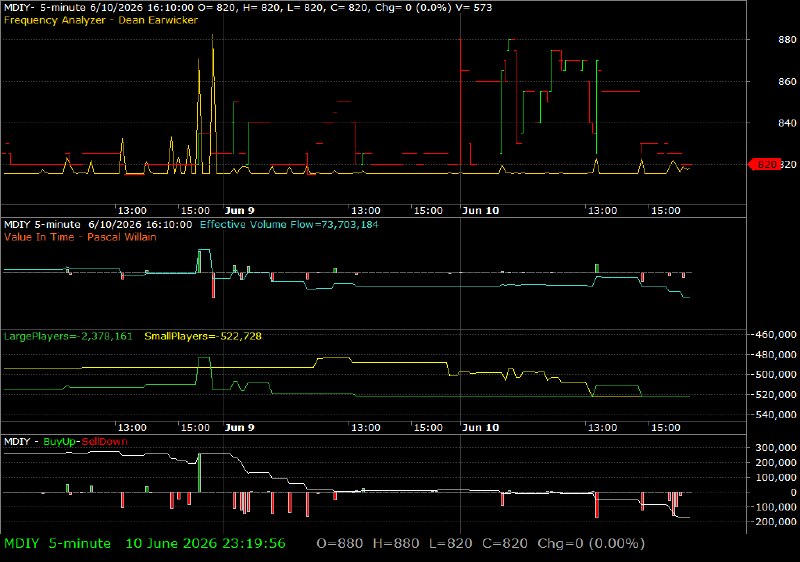
Task: Click the -520,000 axis value
Action: (775, 394)
